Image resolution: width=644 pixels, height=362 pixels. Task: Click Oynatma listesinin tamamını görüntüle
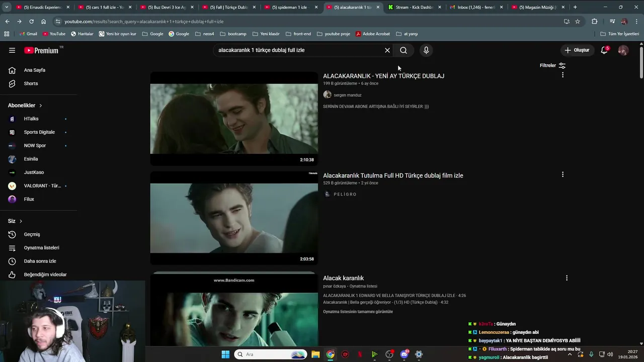(x=358, y=312)
